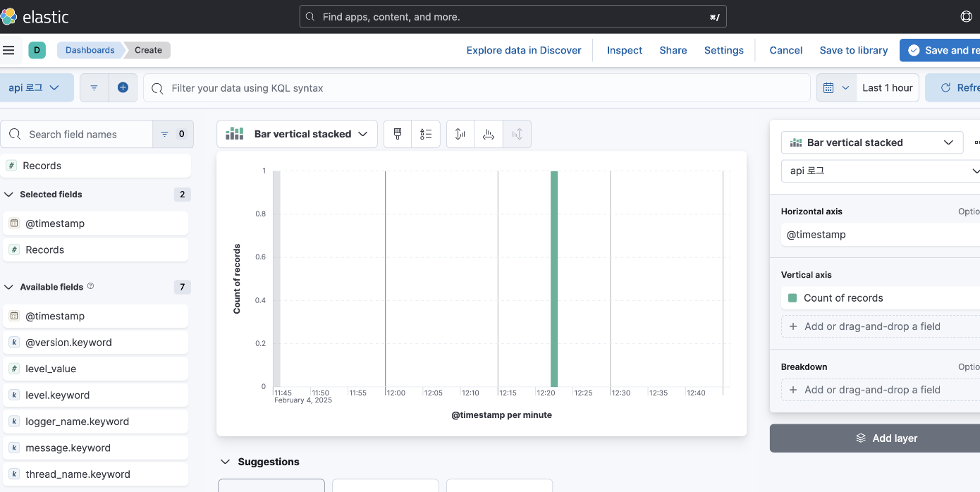Select the logger_name.keyword field
Screen dimensions: 980x492
[x=96, y=422]
